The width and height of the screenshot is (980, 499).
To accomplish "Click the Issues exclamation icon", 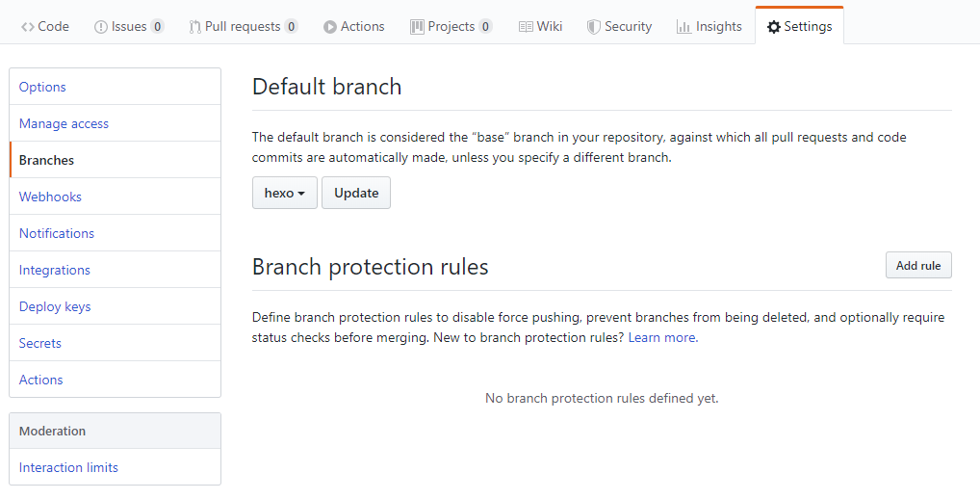I will coord(101,27).
